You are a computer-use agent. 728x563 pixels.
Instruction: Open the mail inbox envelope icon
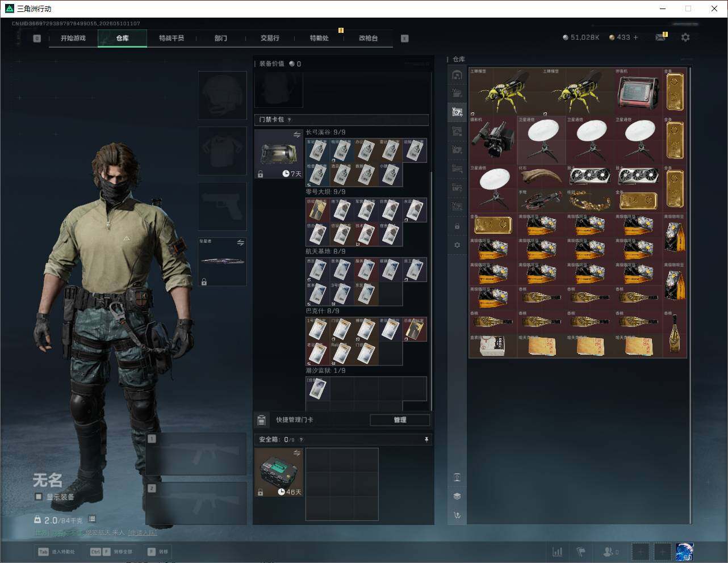click(x=660, y=37)
